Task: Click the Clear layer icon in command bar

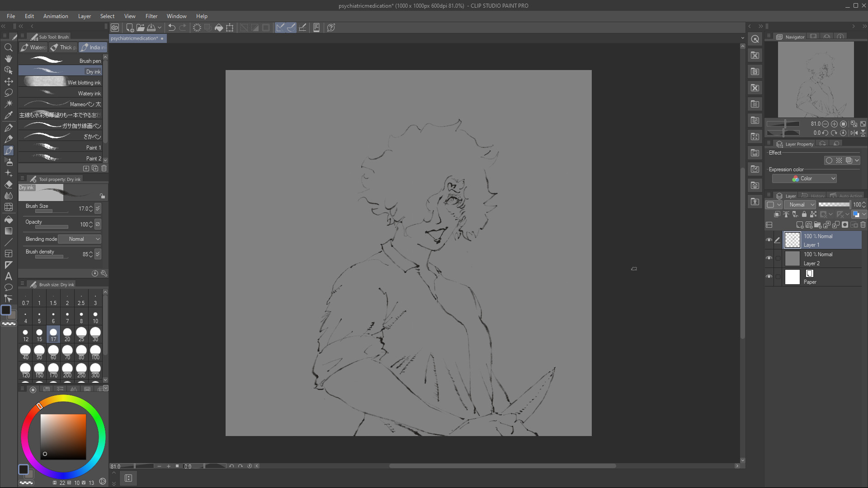Action: pos(197,28)
